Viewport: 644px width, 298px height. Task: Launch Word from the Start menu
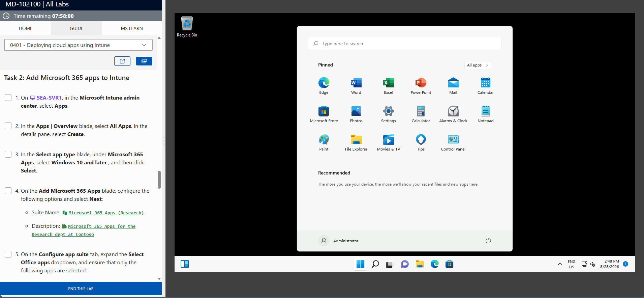[x=356, y=86]
